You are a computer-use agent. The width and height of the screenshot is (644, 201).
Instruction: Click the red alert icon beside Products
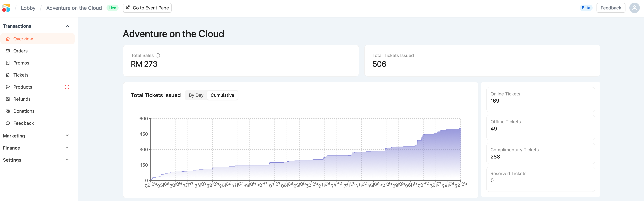pyautogui.click(x=67, y=87)
